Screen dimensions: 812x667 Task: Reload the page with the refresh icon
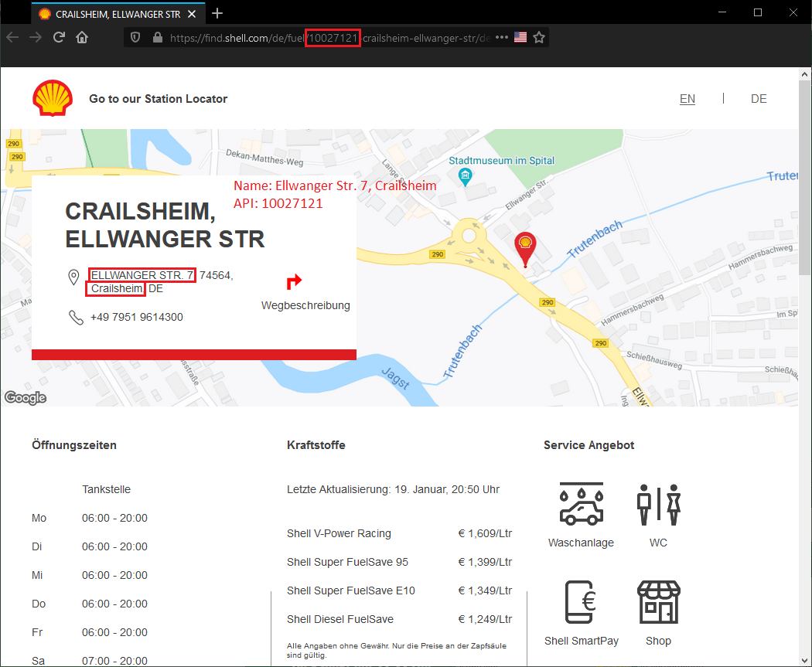click(59, 37)
